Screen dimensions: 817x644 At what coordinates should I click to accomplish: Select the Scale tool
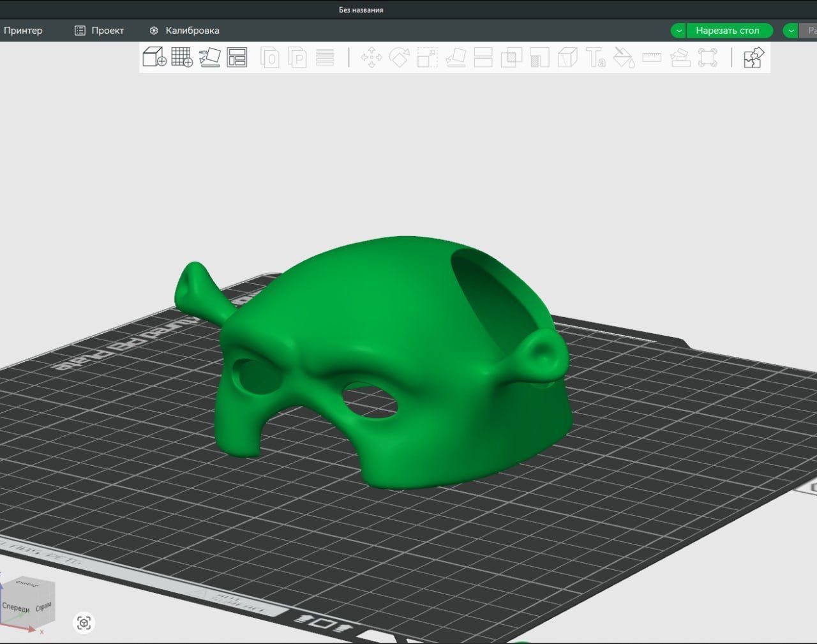coord(427,57)
